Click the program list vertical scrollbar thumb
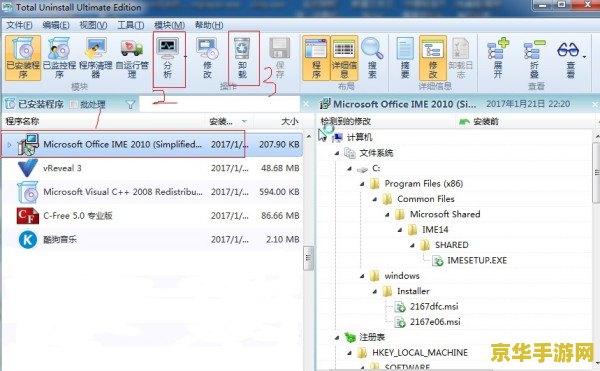Image resolution: width=600 pixels, height=371 pixels. coord(308,258)
